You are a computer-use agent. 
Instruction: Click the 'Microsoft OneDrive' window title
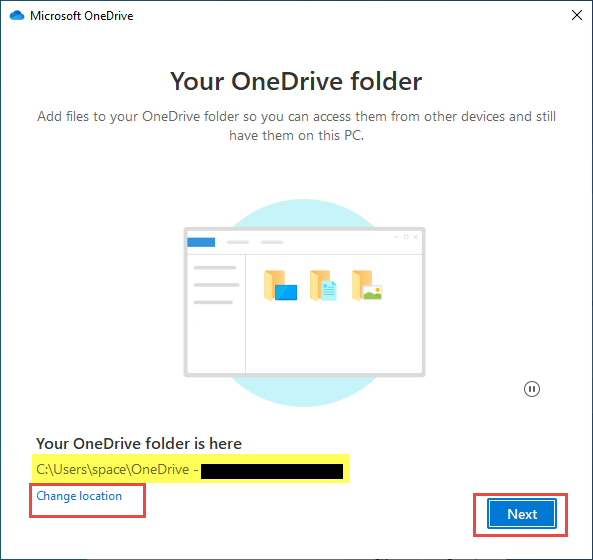[82, 16]
